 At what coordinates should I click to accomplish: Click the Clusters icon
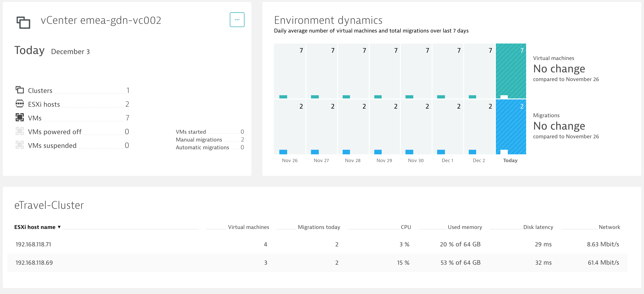pyautogui.click(x=19, y=90)
